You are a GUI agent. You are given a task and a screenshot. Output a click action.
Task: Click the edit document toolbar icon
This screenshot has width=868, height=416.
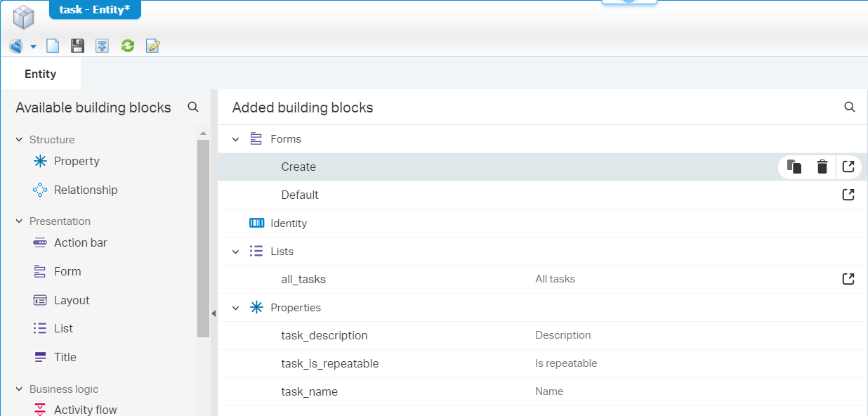click(x=152, y=45)
